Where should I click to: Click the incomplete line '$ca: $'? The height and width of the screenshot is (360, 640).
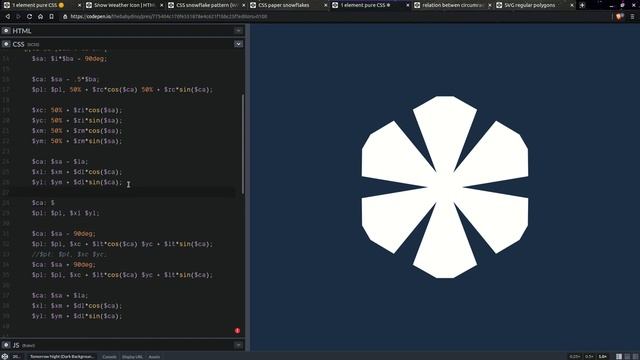(43, 203)
